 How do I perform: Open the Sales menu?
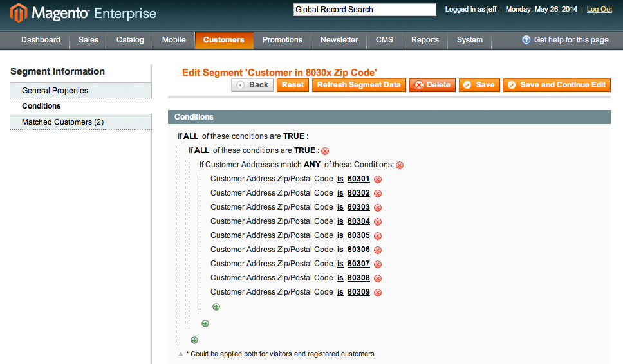88,40
